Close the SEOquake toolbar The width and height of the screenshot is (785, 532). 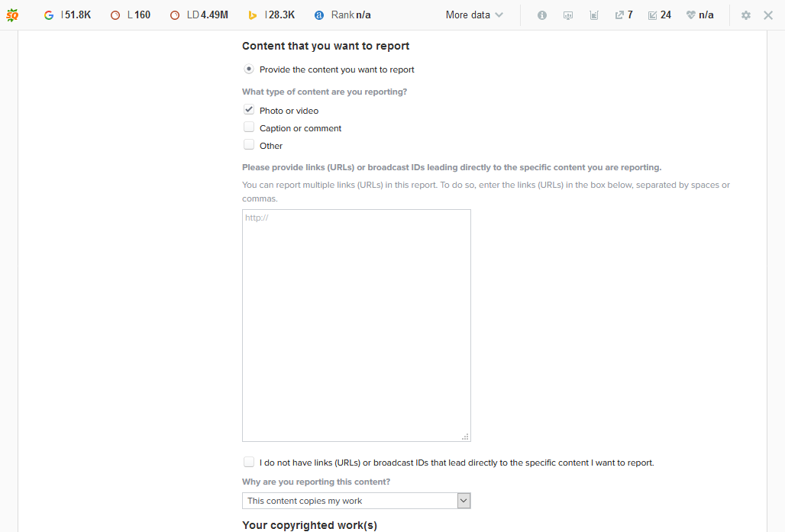point(768,15)
